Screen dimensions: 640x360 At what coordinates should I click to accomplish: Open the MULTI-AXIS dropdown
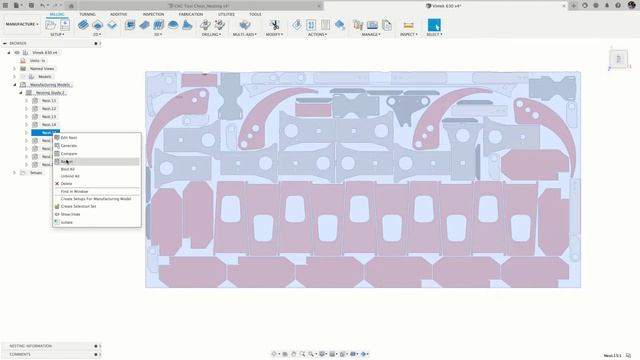[x=245, y=34]
